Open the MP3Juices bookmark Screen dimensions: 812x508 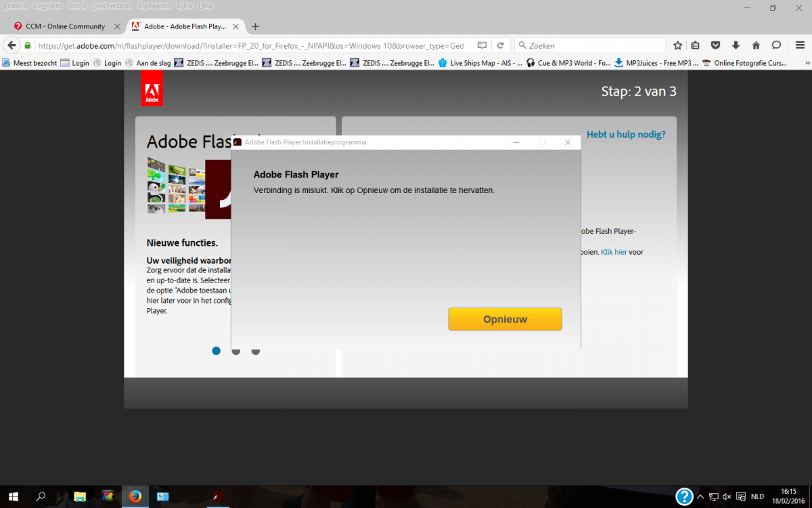coord(656,63)
